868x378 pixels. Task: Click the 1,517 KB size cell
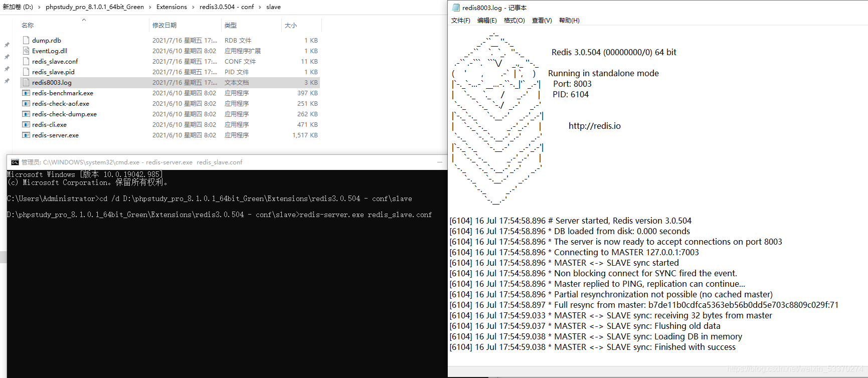pos(305,135)
